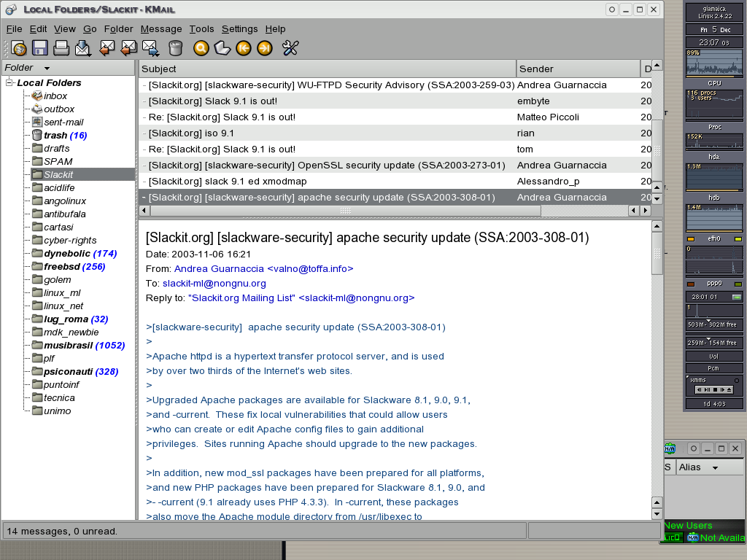Open the Settings menu
Viewport: 747px width, 560px height.
(x=239, y=29)
